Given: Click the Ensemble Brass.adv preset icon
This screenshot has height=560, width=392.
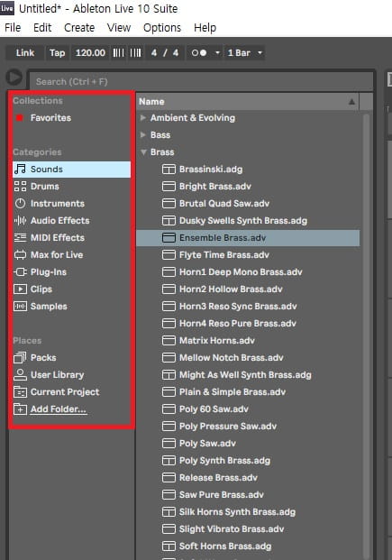Looking at the screenshot, I should coord(169,238).
